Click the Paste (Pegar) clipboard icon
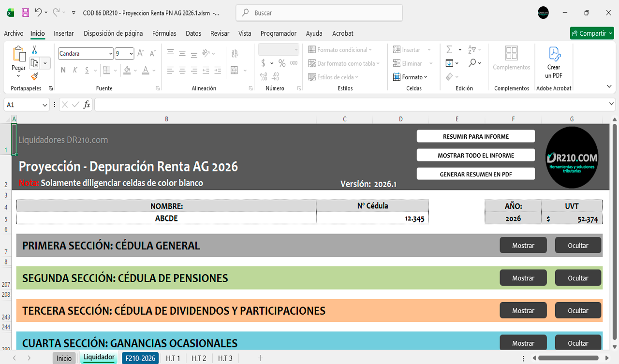 point(18,55)
